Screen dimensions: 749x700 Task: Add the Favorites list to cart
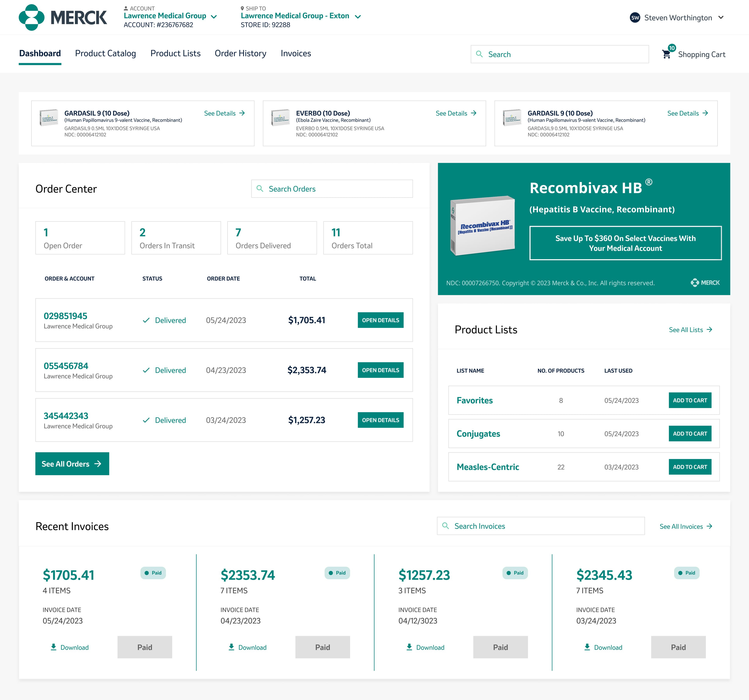pos(690,400)
